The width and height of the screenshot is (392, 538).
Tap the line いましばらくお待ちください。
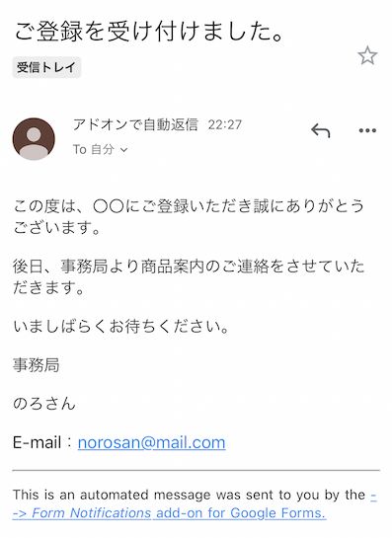[x=121, y=327]
